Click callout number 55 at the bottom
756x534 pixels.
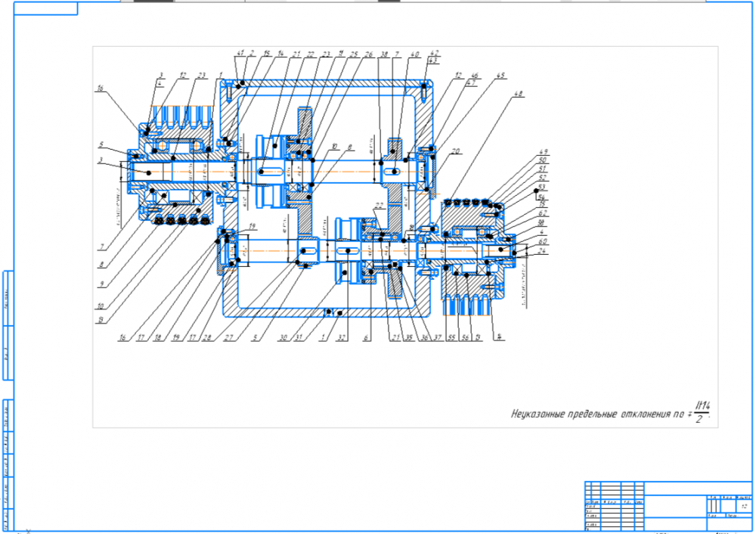(450, 338)
